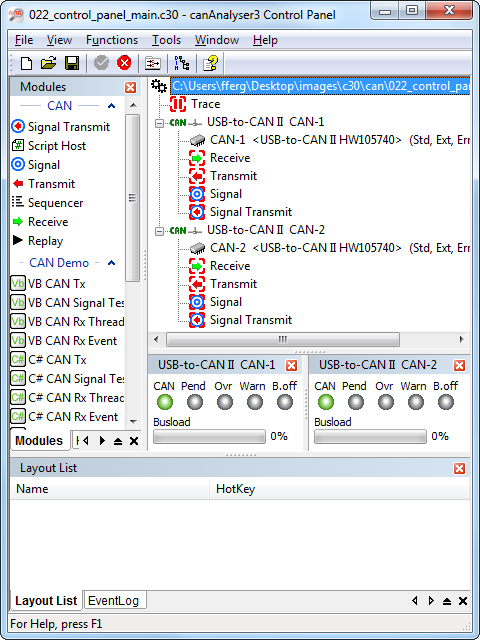Click the tree view toolbar icon
Viewport: 480px width, 640px height.
[182, 63]
